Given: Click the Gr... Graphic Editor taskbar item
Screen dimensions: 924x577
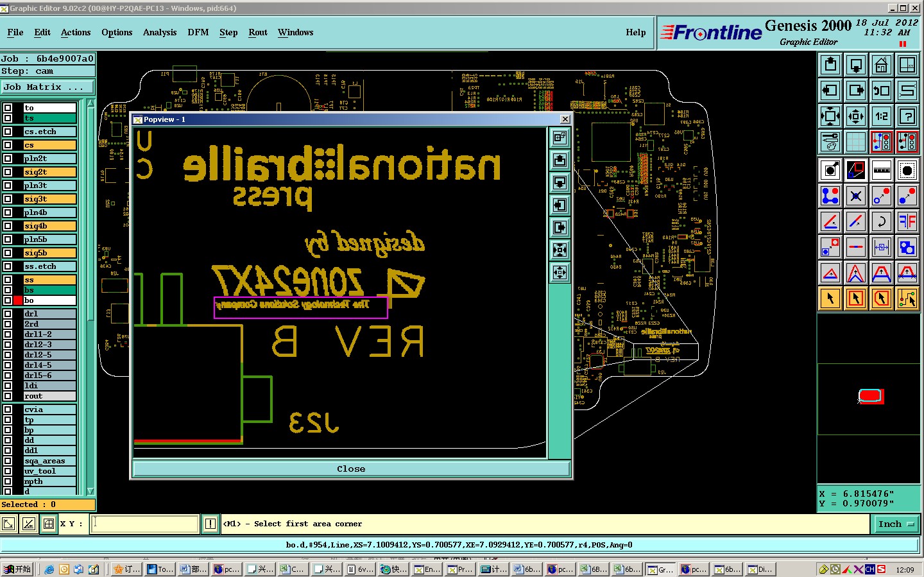Looking at the screenshot, I should tap(661, 569).
